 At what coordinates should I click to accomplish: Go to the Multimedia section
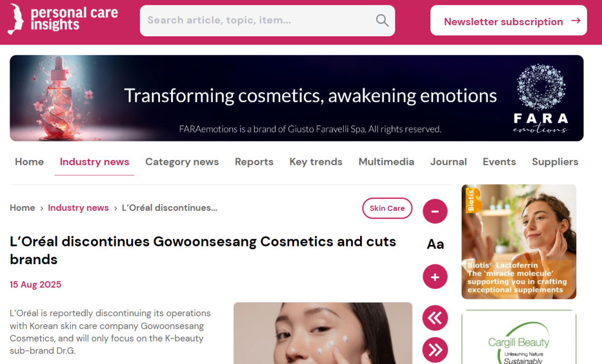[386, 162]
